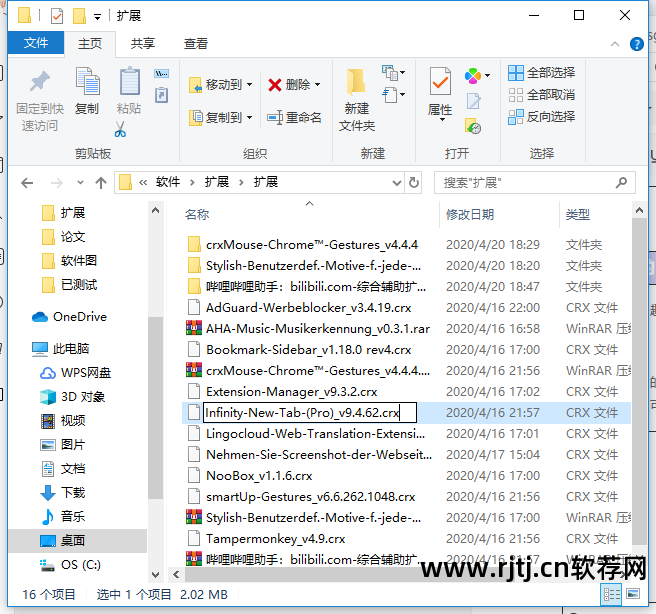The width and height of the screenshot is (656, 614).
Task: Click the horizontal scrollbar left arrow
Action: (176, 575)
